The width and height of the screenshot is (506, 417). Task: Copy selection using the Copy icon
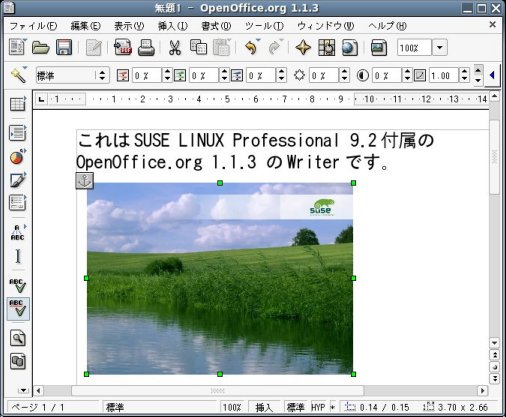click(x=198, y=47)
